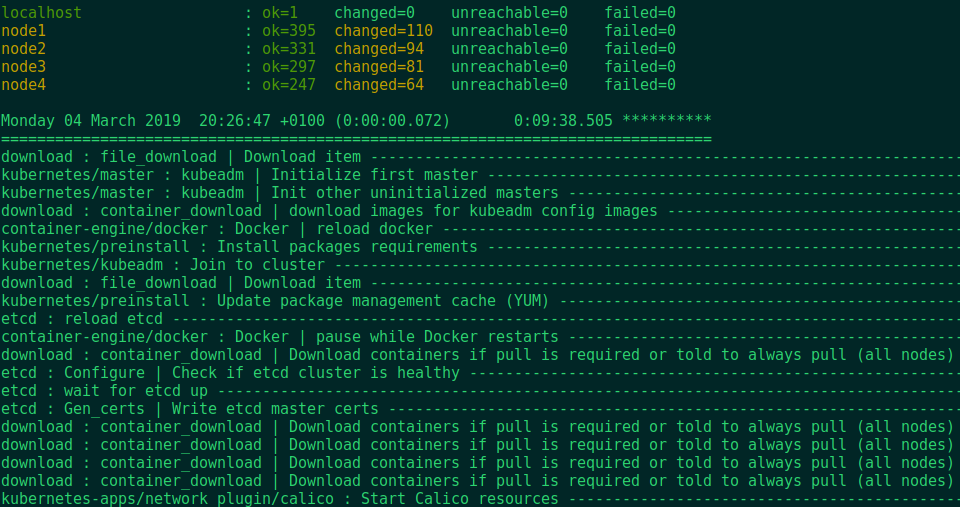Click the changed=110 value

click(383, 31)
